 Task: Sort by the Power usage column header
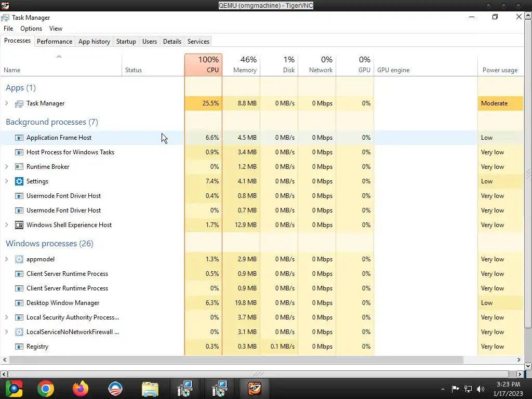(x=500, y=65)
